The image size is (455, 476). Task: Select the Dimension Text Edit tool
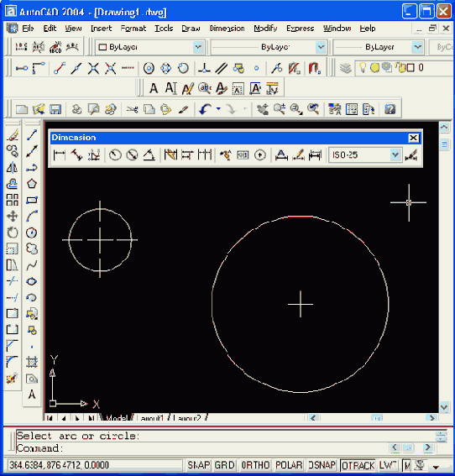[x=298, y=155]
